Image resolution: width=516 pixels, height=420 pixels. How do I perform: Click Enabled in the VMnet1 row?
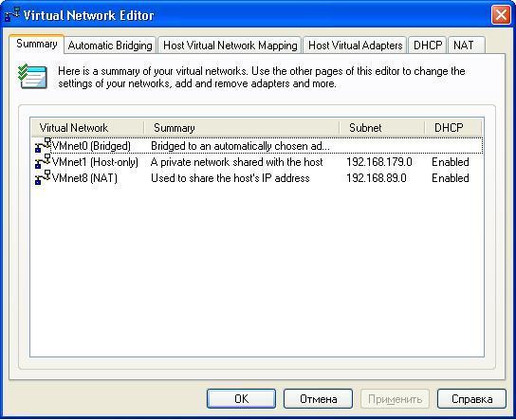tap(451, 162)
